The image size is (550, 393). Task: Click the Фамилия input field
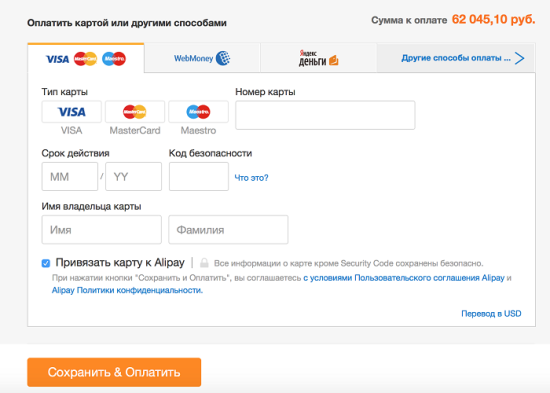pyautogui.click(x=228, y=229)
